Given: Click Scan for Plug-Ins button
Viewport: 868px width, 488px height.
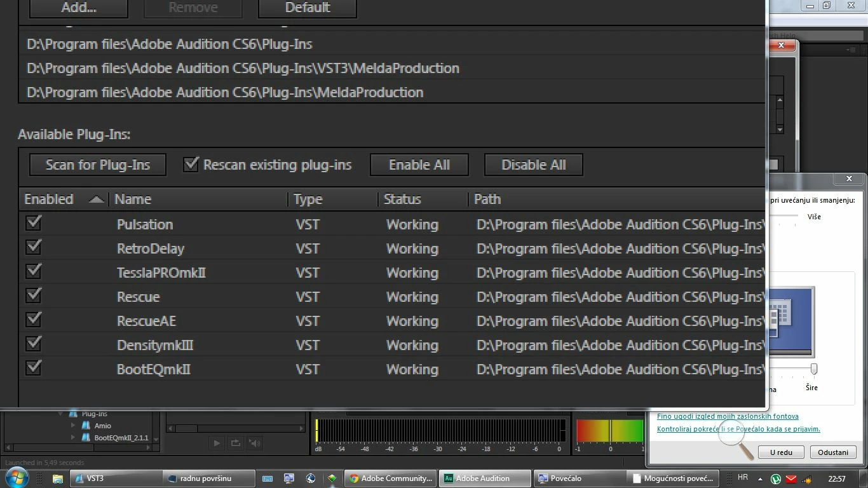Looking at the screenshot, I should 98,165.
